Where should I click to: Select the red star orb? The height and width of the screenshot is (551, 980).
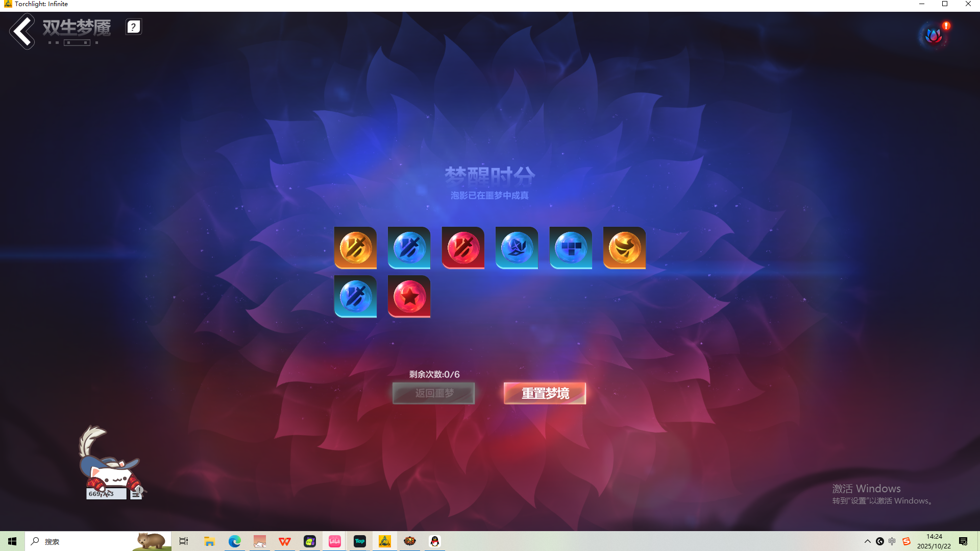coord(409,296)
